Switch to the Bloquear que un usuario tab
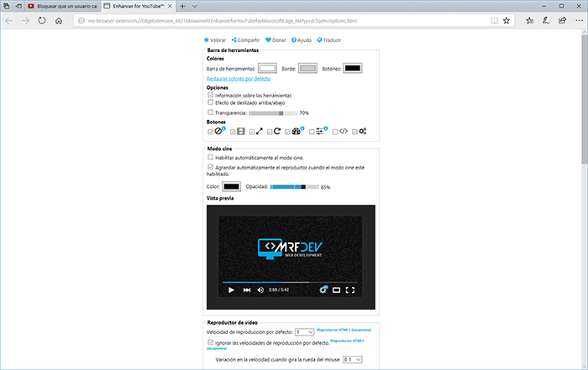 (x=63, y=6)
